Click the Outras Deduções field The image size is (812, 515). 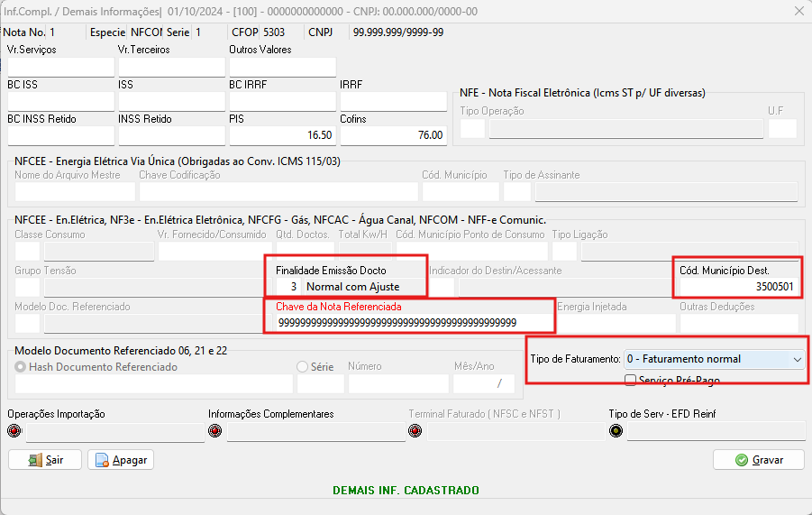pyautogui.click(x=739, y=323)
